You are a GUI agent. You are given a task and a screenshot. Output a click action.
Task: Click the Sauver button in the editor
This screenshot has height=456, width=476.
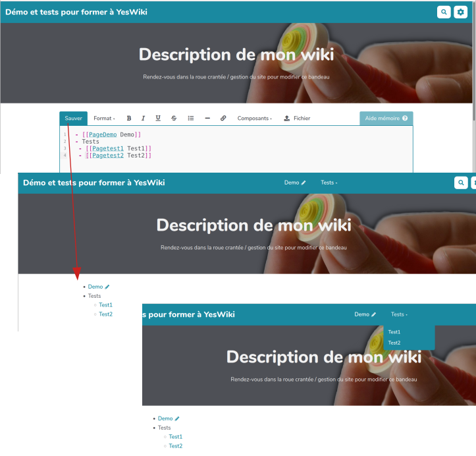73,119
